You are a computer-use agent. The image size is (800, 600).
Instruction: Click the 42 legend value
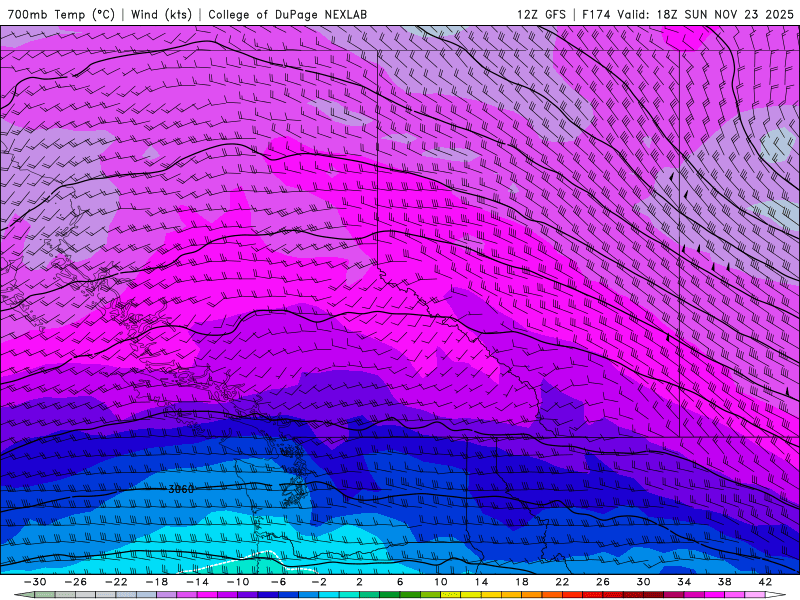coord(765,582)
